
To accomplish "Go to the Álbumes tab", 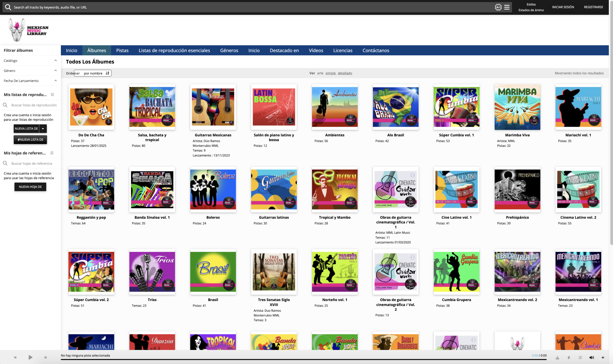I will pos(96,50).
